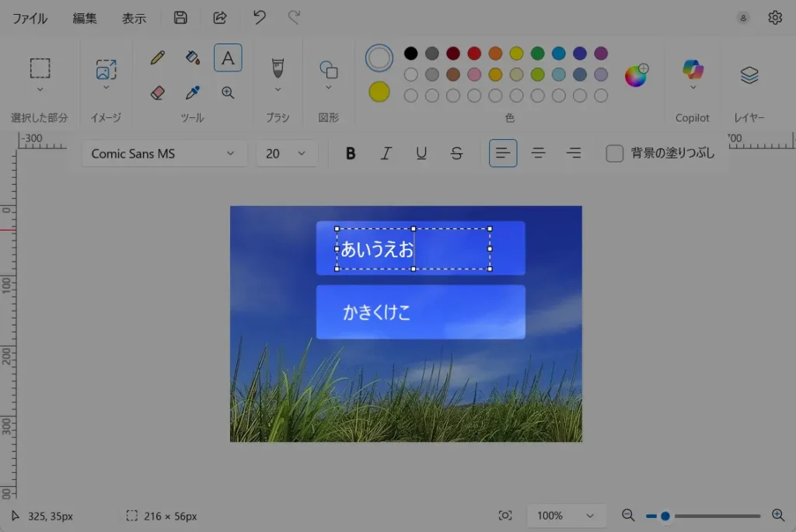Viewport: 796px width, 532px height.
Task: Open the shapes gallery icon
Action: click(329, 69)
